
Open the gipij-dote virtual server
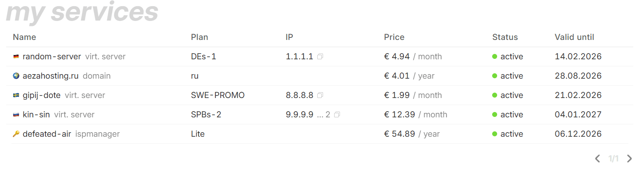point(42,96)
